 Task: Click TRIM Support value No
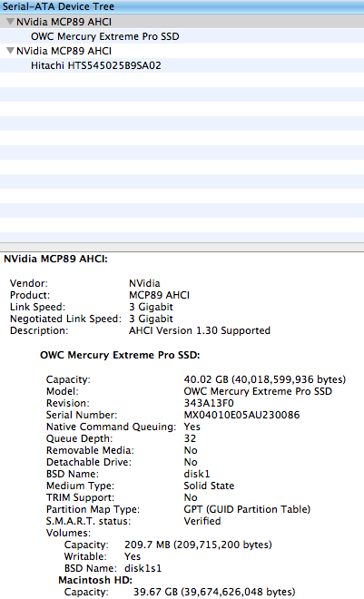point(191,498)
